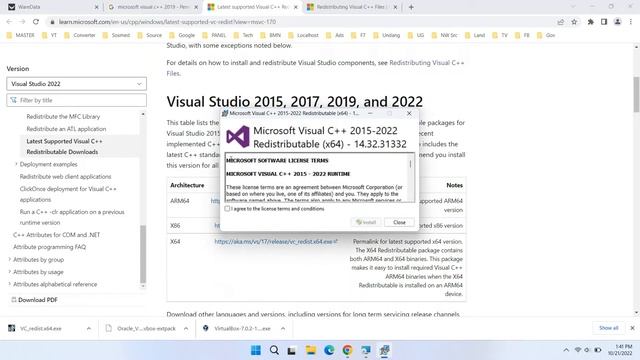The height and width of the screenshot is (360, 640).
Task: Reload the page with the browser refresh icon
Action: 36,22
